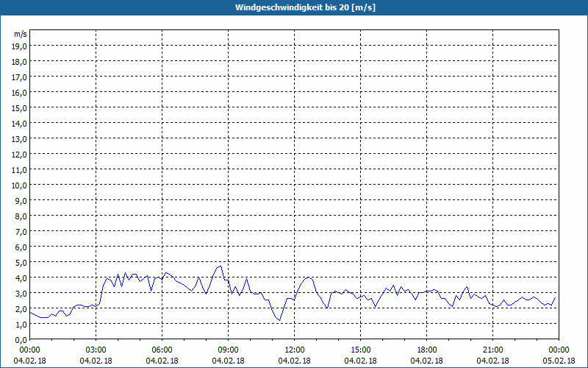Screen dimensions: 588x368
Task: Click the "5,0" y-axis value
Action: click(x=21, y=263)
